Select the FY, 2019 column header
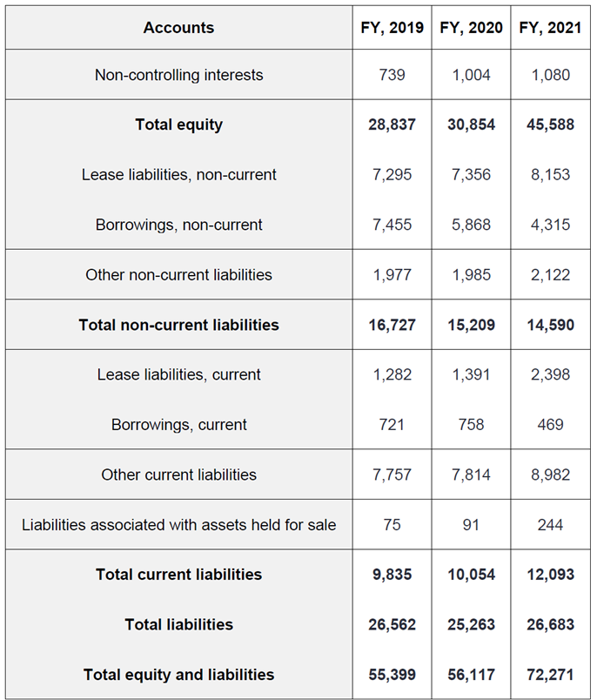The height and width of the screenshot is (700, 597). (392, 28)
